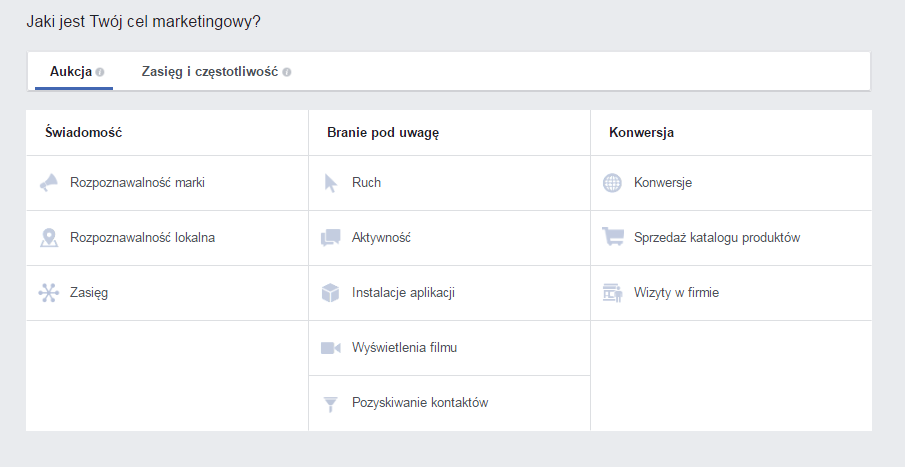The height and width of the screenshot is (467, 905).
Task: Click the megaphone icon for Rozpoznawalność marki
Action: 49,183
